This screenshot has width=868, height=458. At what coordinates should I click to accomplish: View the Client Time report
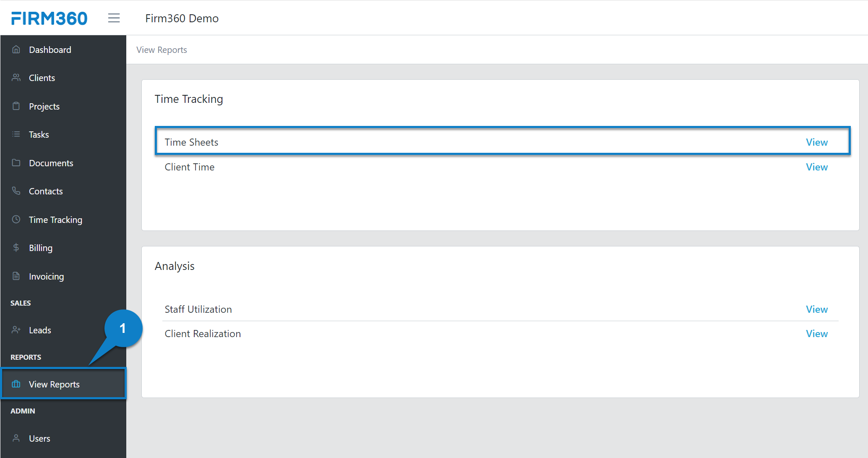click(816, 167)
